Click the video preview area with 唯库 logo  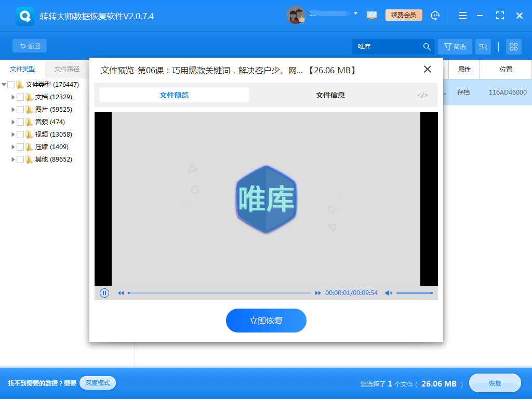(x=266, y=199)
